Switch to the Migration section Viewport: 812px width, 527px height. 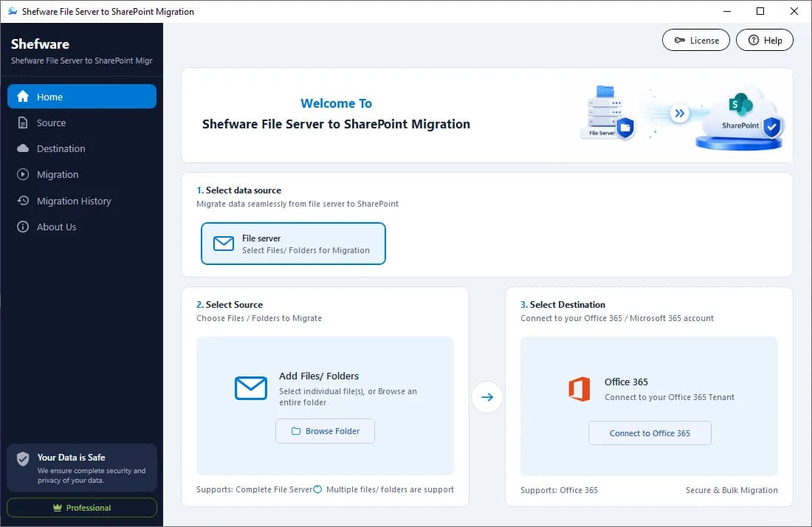tap(82, 174)
